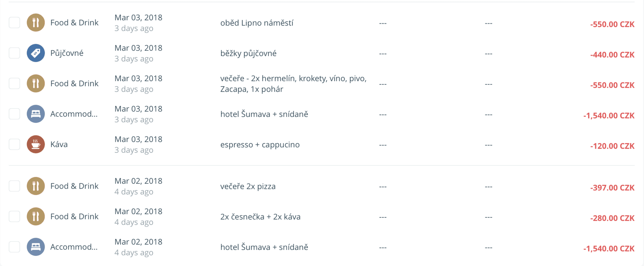Click the Food & Drink icon next to 2x česnečka + 2x káva

(x=36, y=216)
